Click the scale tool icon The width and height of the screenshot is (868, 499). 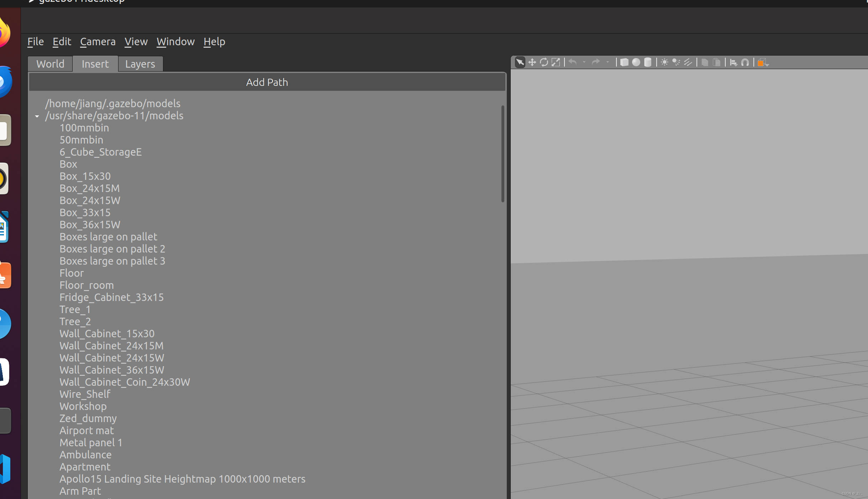click(556, 62)
